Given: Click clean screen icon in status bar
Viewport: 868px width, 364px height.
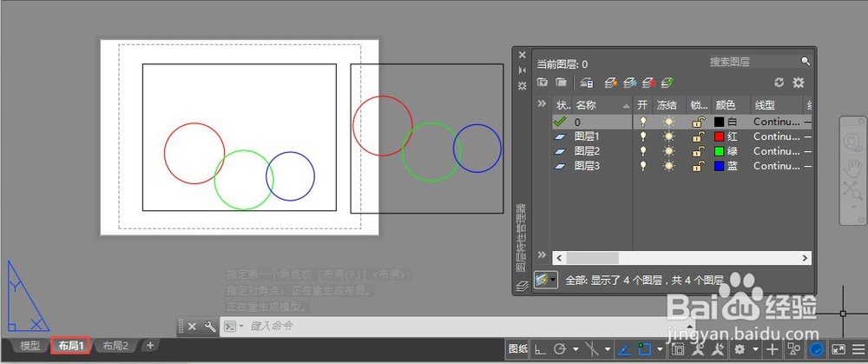Looking at the screenshot, I should 838,349.
